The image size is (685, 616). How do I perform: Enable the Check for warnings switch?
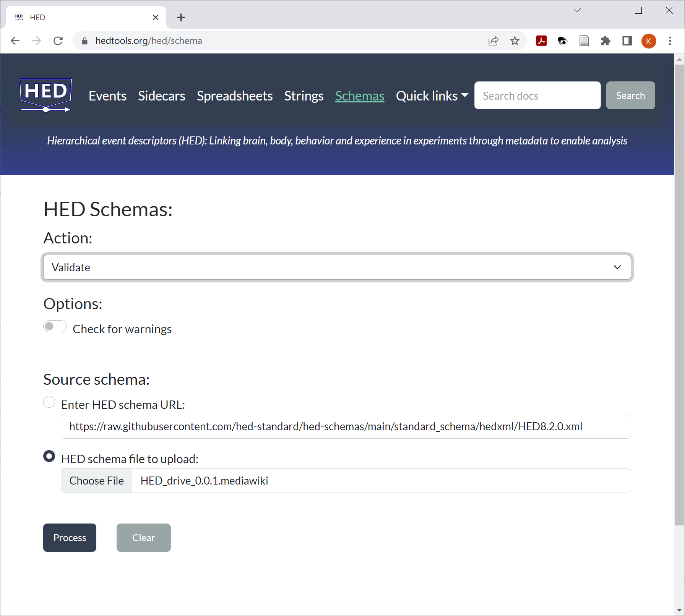pyautogui.click(x=55, y=326)
